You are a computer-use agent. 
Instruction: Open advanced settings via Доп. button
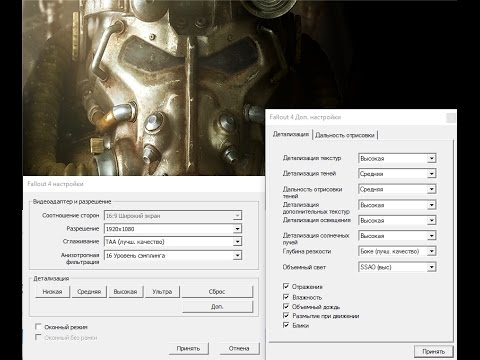pyautogui.click(x=217, y=307)
